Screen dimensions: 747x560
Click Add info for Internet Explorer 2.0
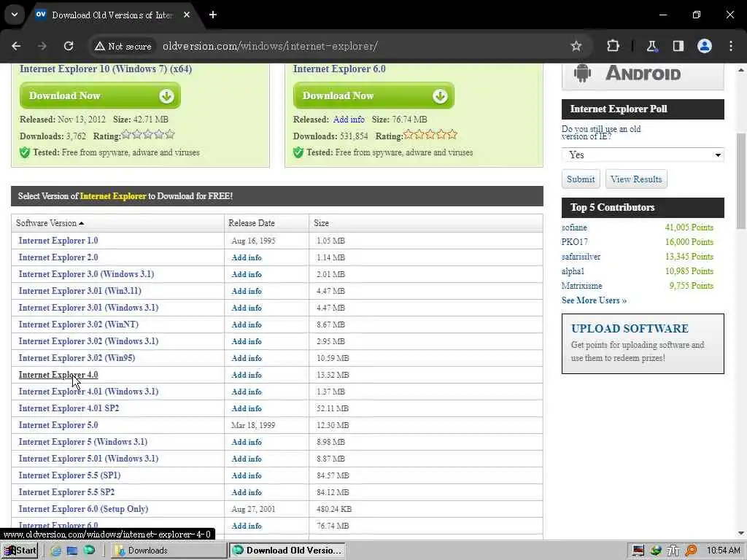[x=247, y=257]
